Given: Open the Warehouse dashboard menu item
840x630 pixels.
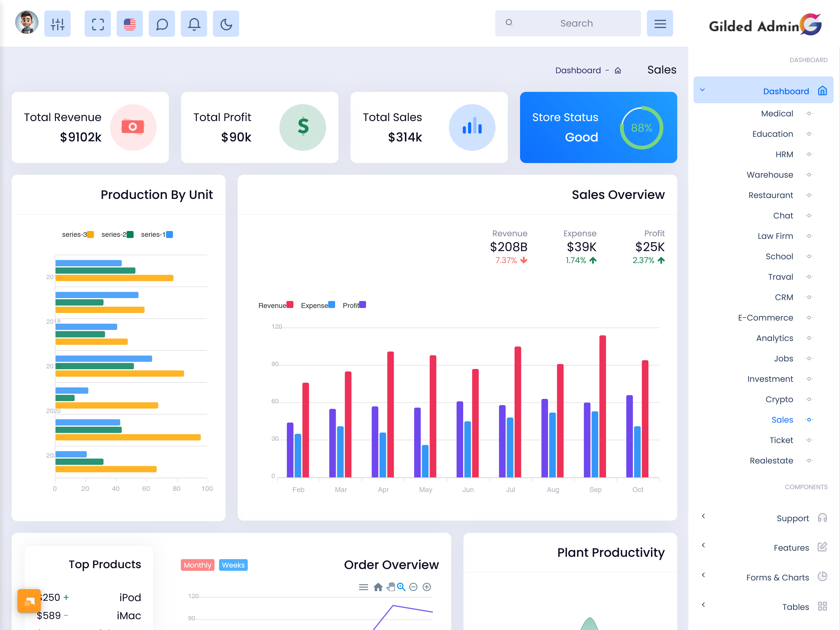Looking at the screenshot, I should 769,175.
